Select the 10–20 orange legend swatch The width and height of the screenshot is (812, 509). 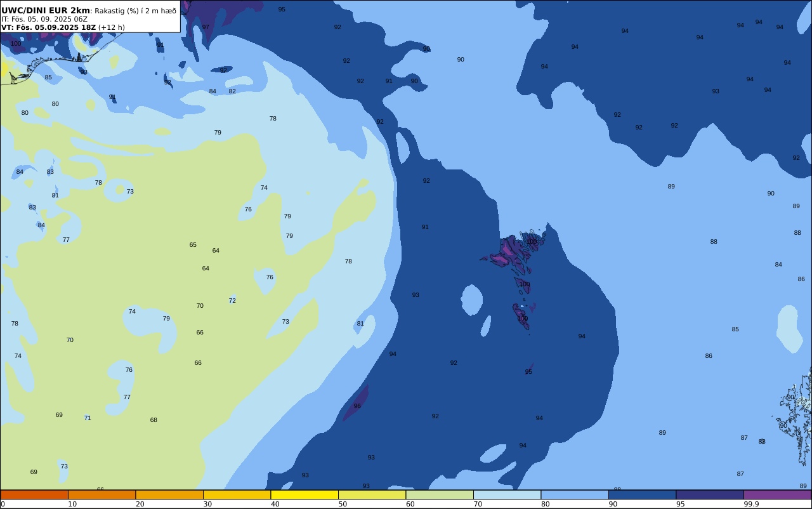(x=102, y=494)
